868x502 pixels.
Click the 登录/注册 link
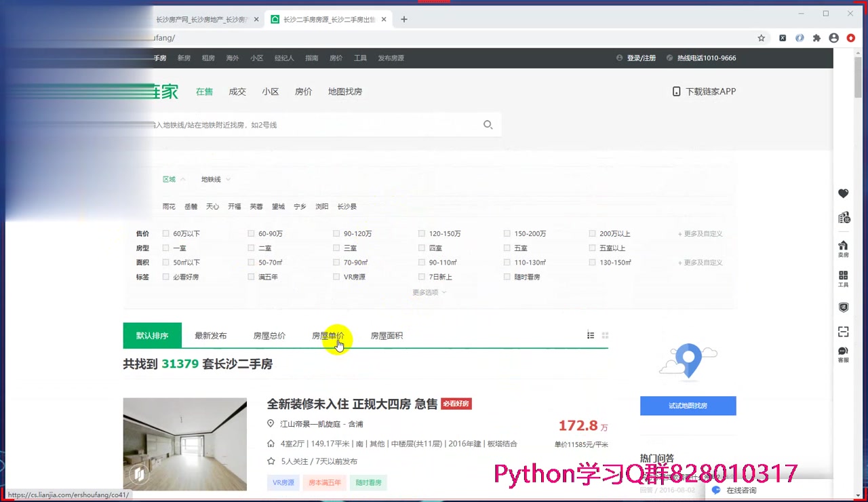642,58
